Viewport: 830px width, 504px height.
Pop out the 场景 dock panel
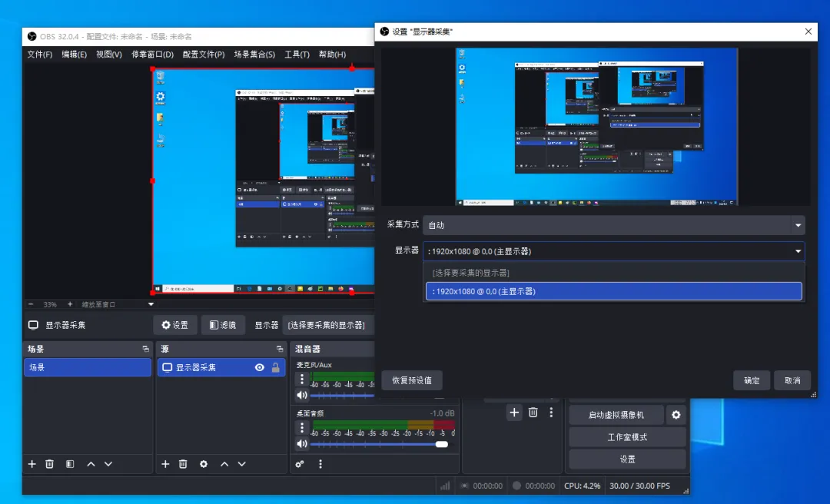145,349
